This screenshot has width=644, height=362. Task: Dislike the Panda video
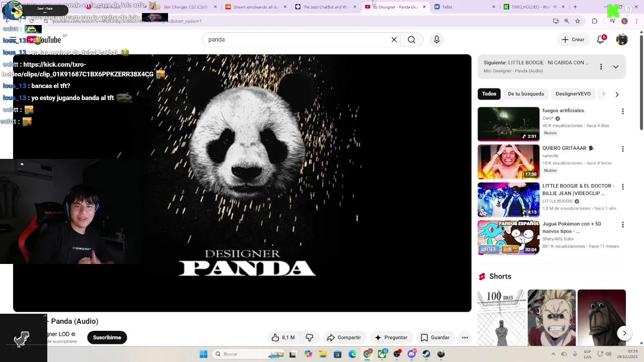pyautogui.click(x=309, y=337)
